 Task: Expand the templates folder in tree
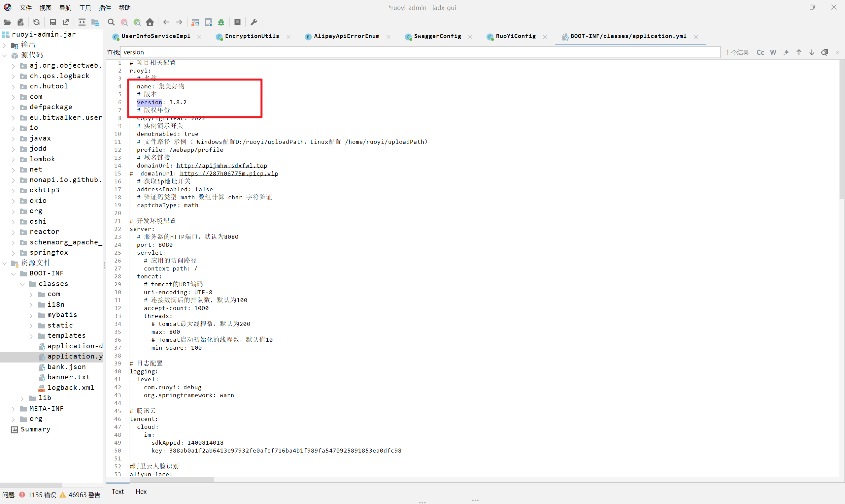tap(31, 336)
